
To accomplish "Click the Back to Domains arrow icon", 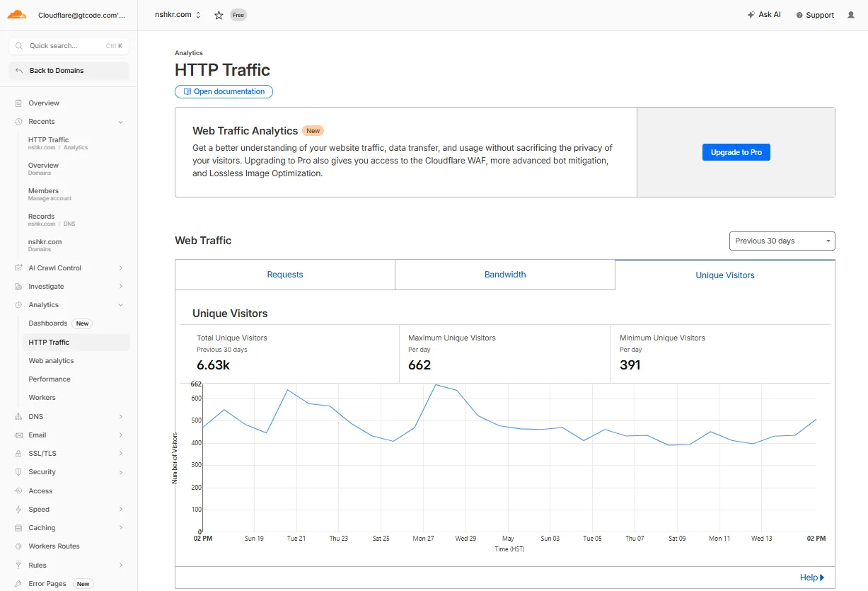I will 19,71.
